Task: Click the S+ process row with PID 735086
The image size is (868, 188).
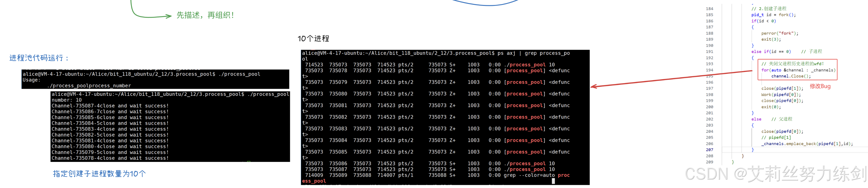Action: pos(430,163)
